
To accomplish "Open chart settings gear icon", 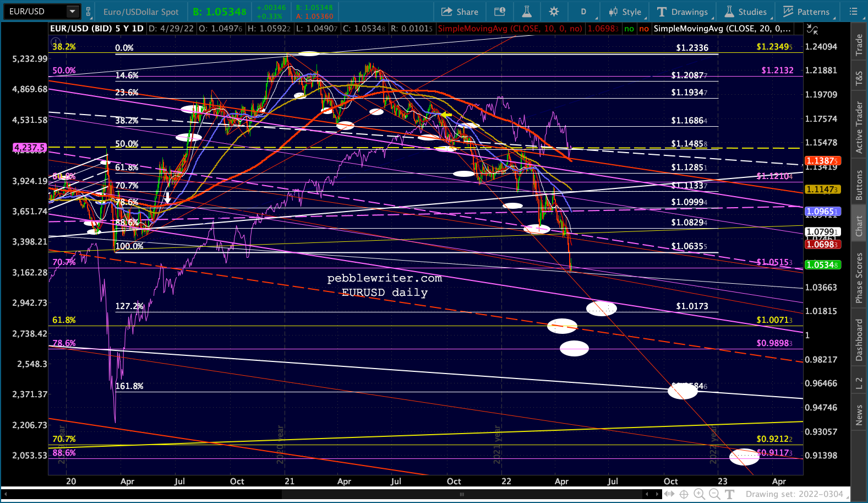I will (x=554, y=12).
